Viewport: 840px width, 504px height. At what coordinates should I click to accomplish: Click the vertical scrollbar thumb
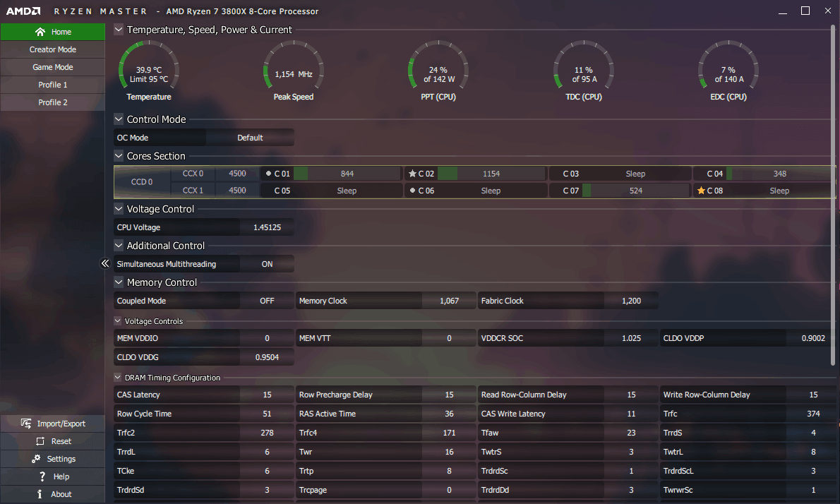click(832, 196)
